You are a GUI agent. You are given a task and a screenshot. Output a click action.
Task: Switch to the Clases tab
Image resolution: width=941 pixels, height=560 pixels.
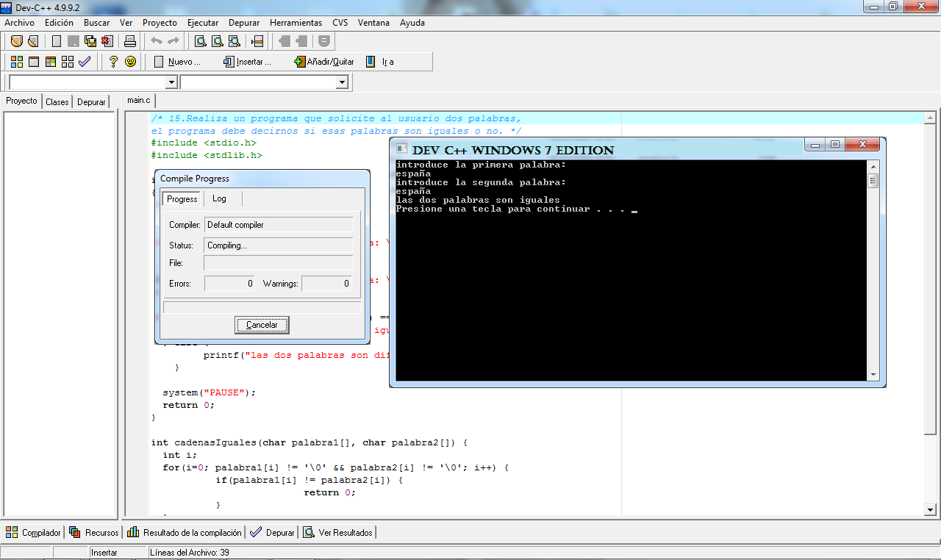(x=57, y=101)
